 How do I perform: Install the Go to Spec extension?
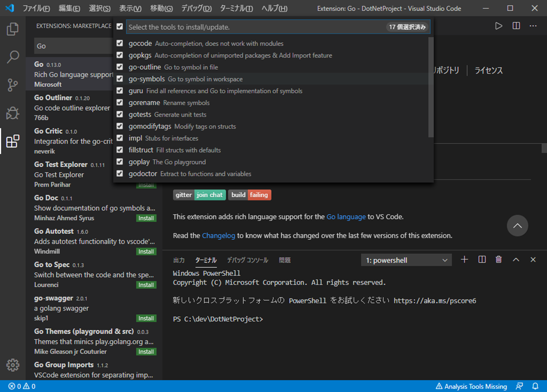pos(146,285)
